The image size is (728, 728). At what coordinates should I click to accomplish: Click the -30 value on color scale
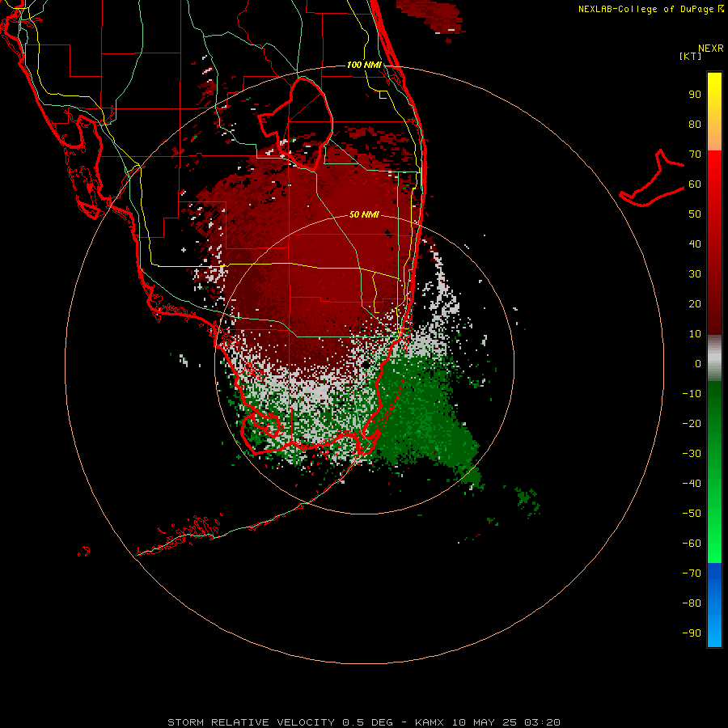tap(692, 454)
